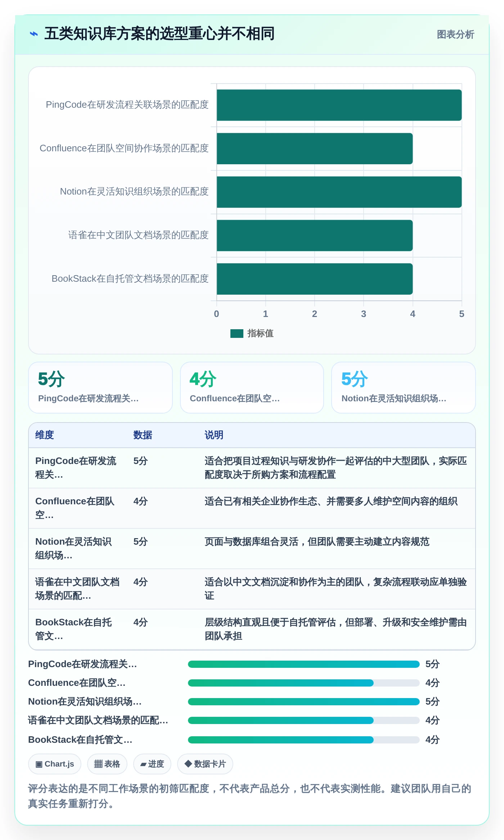Select the 表格 tag
The width and height of the screenshot is (504, 840).
pos(107,764)
